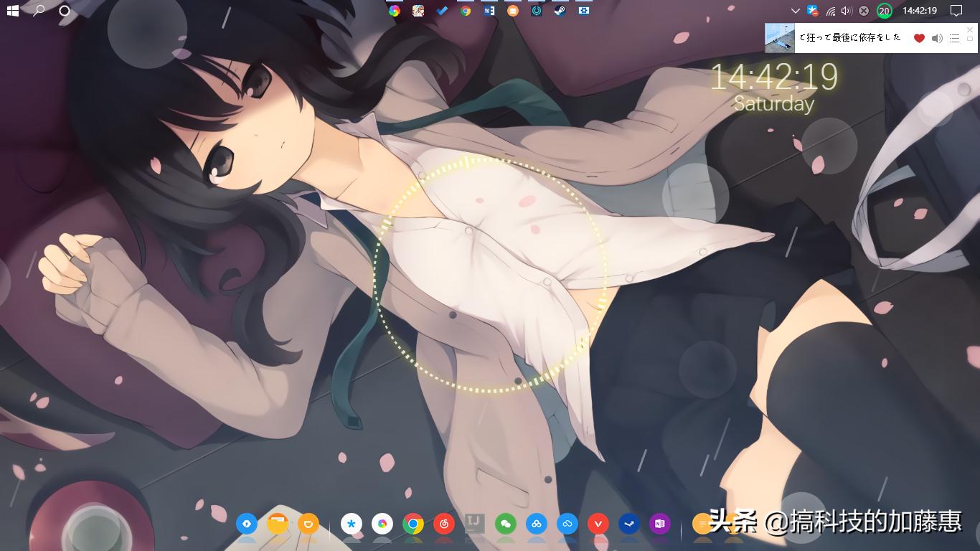Click the grey X tray icon
The height and width of the screenshot is (551, 980).
pos(864,11)
